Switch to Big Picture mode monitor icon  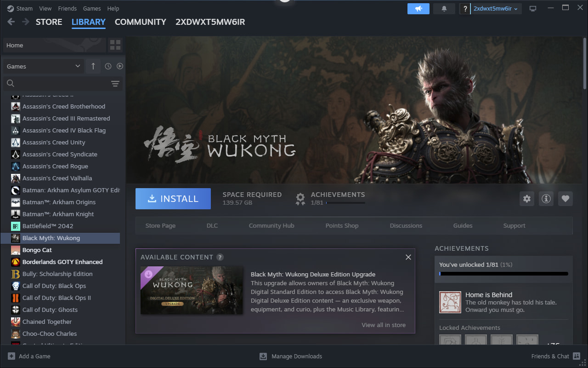tap(533, 9)
